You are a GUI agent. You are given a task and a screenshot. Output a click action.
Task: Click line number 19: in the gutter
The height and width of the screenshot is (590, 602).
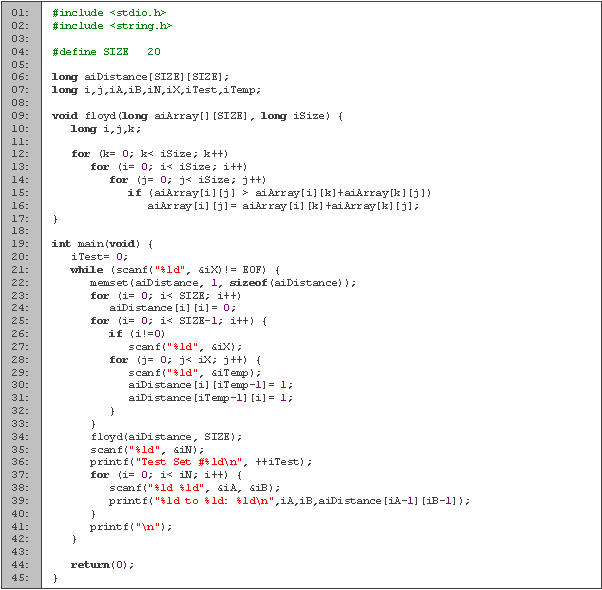pyautogui.click(x=20, y=244)
